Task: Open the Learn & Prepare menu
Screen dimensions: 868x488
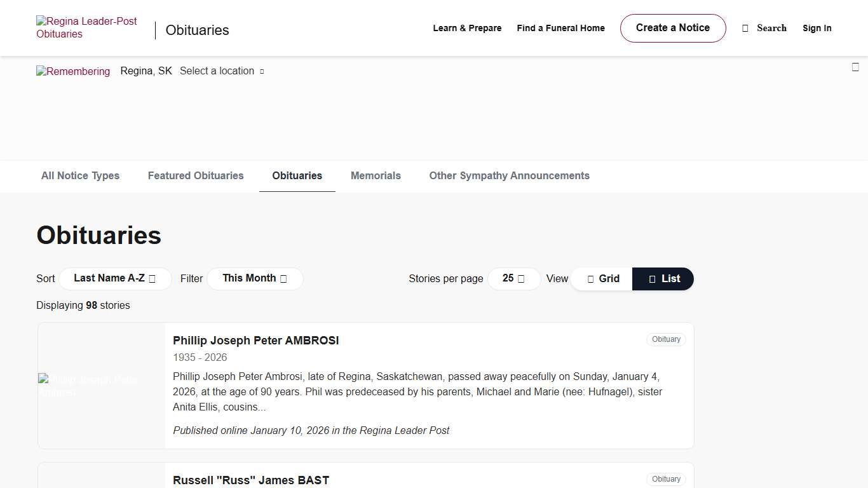Action: (467, 28)
